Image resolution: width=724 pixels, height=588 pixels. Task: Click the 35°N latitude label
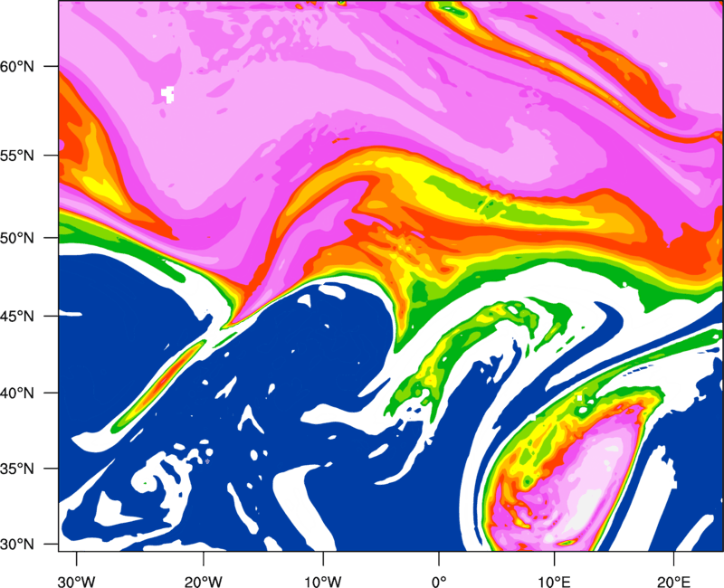17,469
